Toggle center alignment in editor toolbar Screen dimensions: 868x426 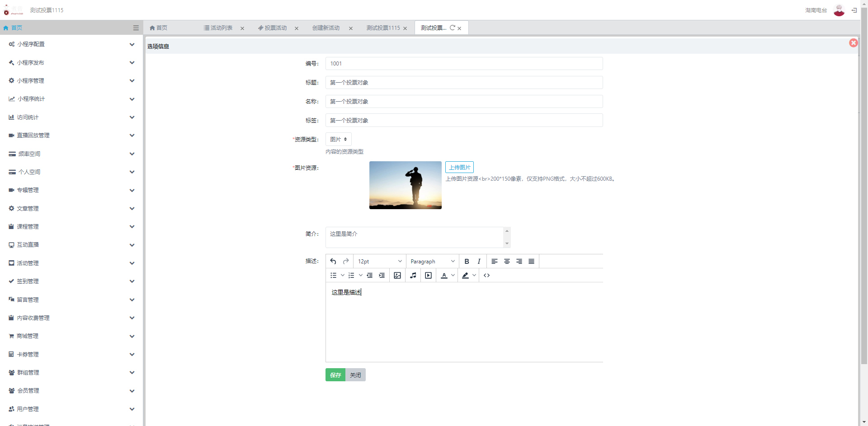click(507, 262)
